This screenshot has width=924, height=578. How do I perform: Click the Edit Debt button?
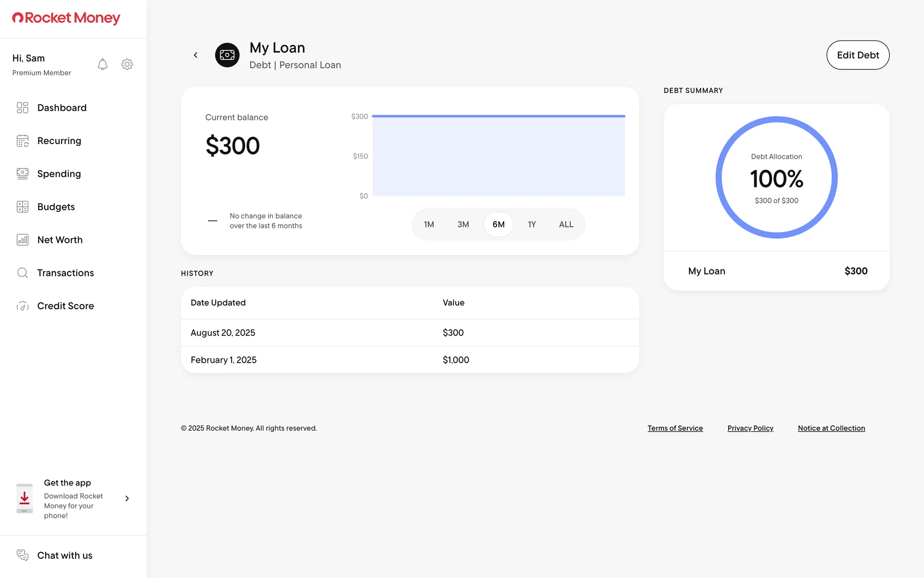click(x=858, y=55)
